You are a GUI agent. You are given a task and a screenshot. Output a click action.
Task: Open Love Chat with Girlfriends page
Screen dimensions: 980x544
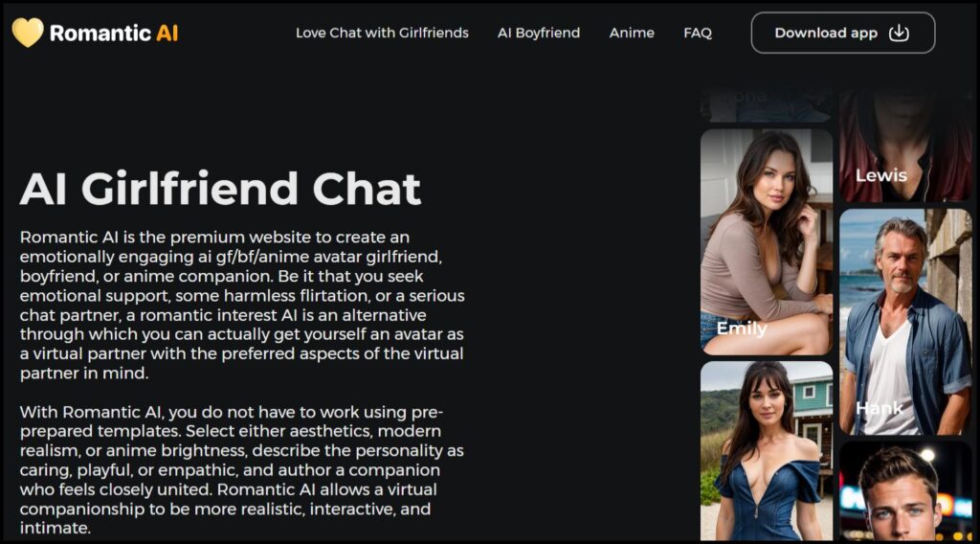point(382,33)
